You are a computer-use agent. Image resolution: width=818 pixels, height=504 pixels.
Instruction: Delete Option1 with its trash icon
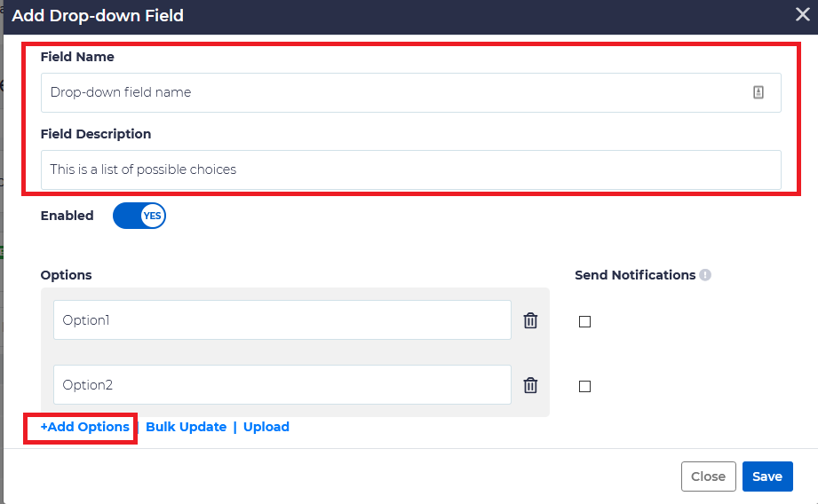click(530, 320)
